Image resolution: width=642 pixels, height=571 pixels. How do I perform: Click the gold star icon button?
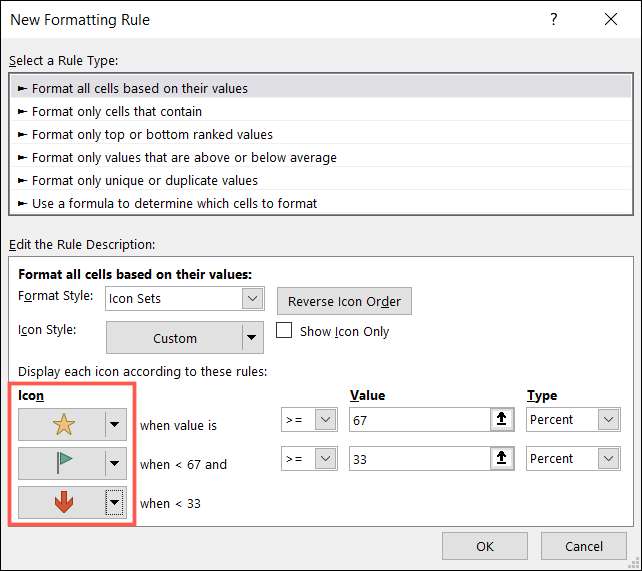63,424
